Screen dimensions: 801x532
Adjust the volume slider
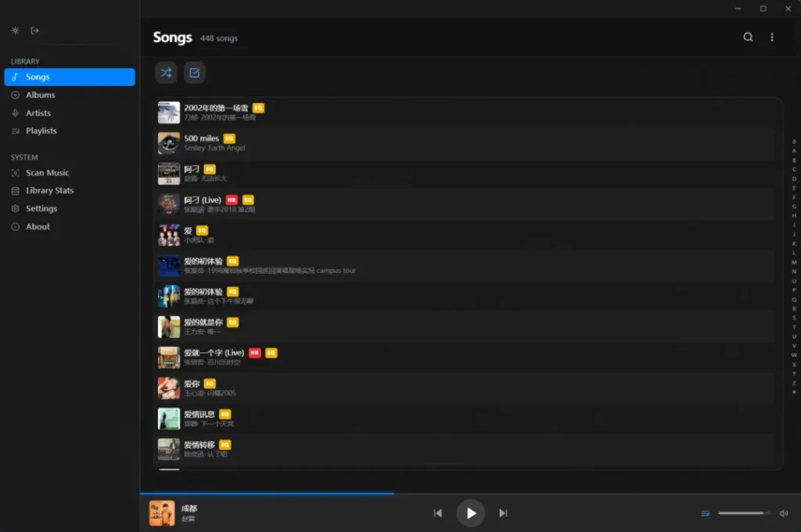pyautogui.click(x=742, y=513)
